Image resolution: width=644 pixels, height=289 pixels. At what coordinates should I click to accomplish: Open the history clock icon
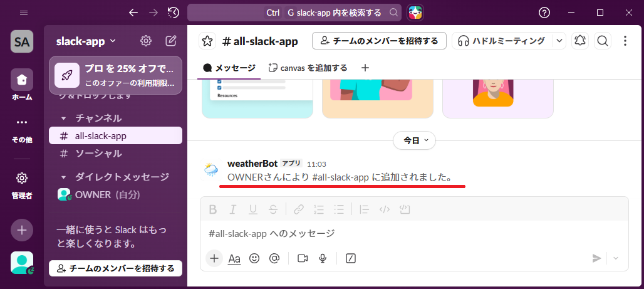coord(174,13)
